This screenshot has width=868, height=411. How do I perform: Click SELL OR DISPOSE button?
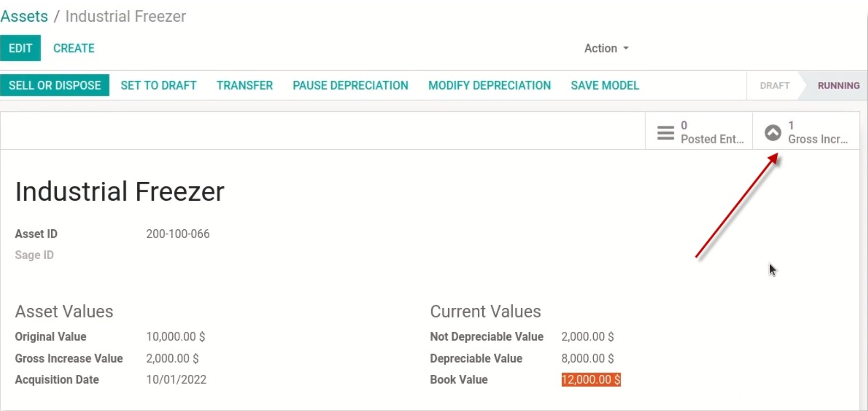54,85
